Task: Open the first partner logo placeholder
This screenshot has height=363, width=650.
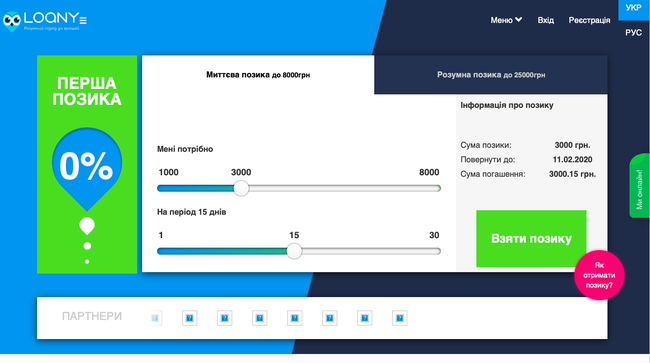Action: click(x=155, y=318)
